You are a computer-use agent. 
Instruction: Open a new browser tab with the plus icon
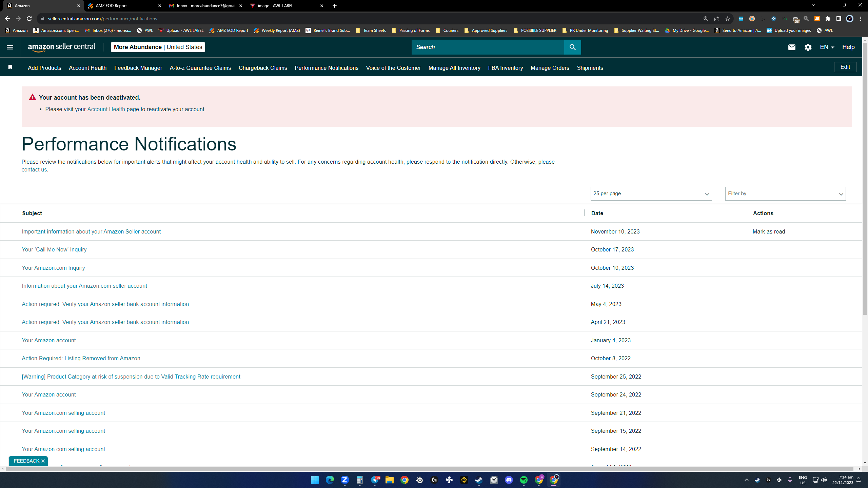(335, 6)
